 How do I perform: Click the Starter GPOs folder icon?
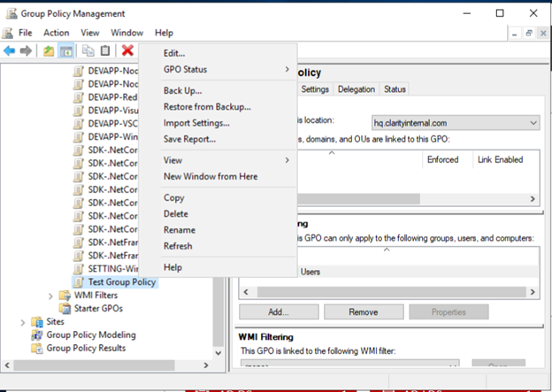tap(65, 309)
